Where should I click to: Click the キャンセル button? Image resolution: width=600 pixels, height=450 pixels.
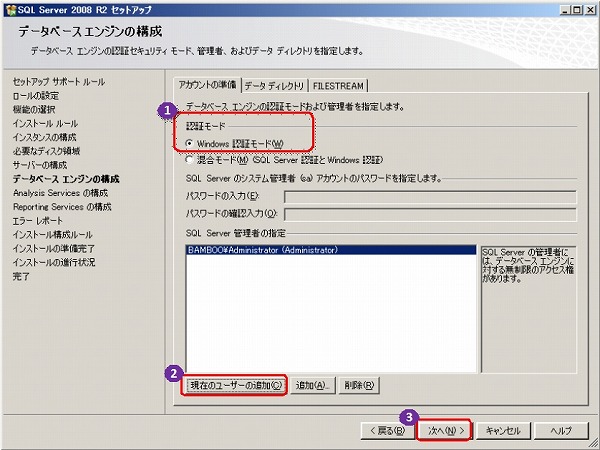(x=502, y=431)
